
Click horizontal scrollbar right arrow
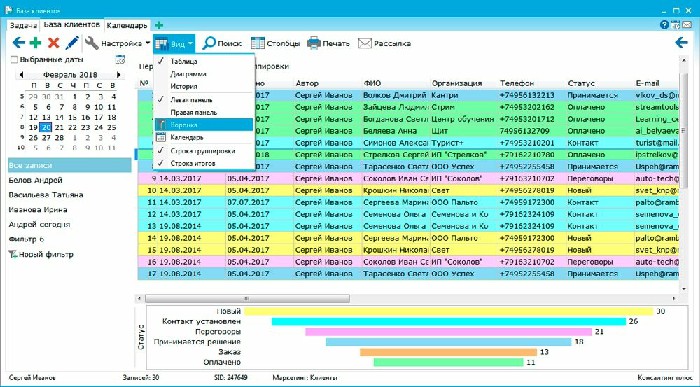click(x=674, y=298)
